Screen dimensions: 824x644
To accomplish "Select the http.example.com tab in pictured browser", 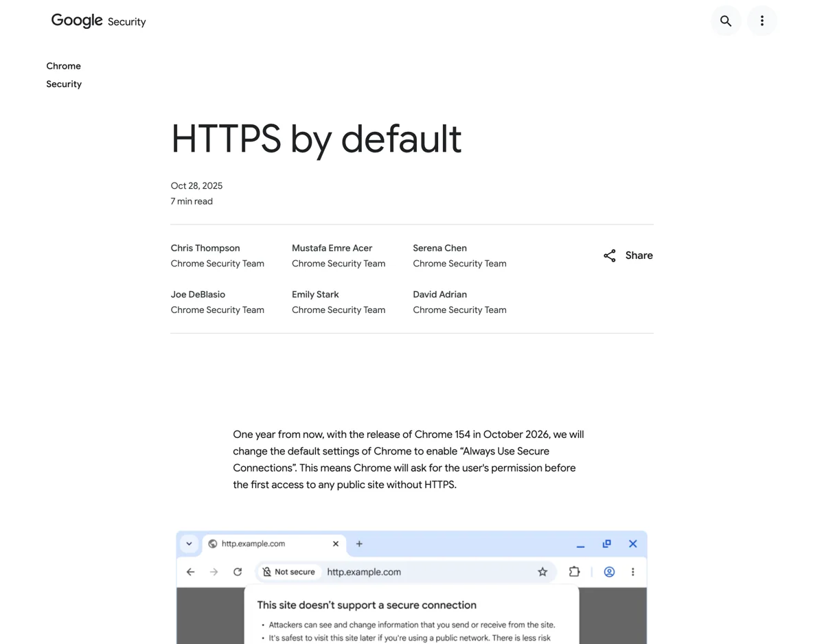I will point(273,544).
